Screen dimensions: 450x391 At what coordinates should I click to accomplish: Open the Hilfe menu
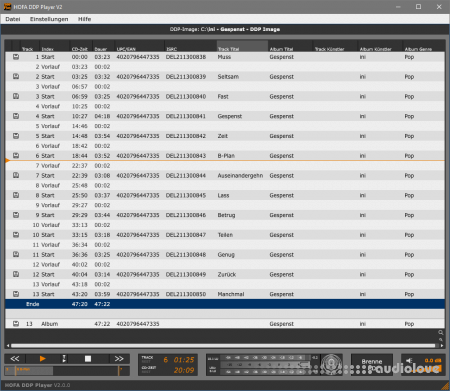[x=84, y=19]
